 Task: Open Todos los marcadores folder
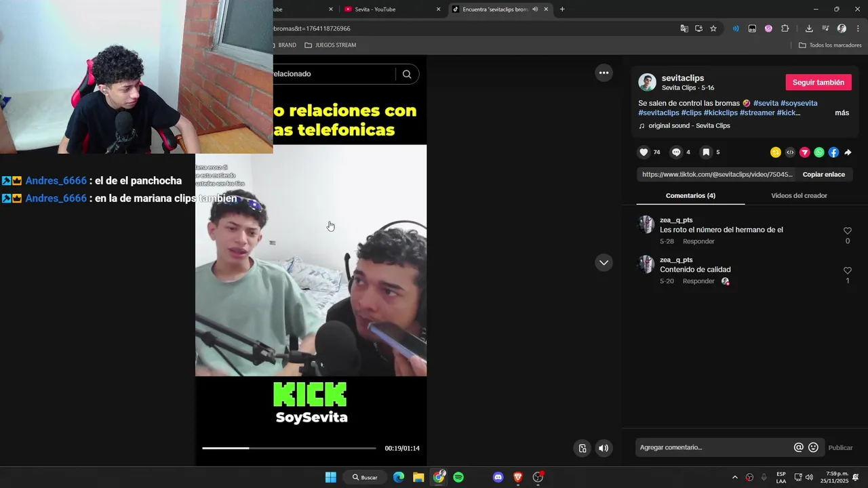[830, 45]
